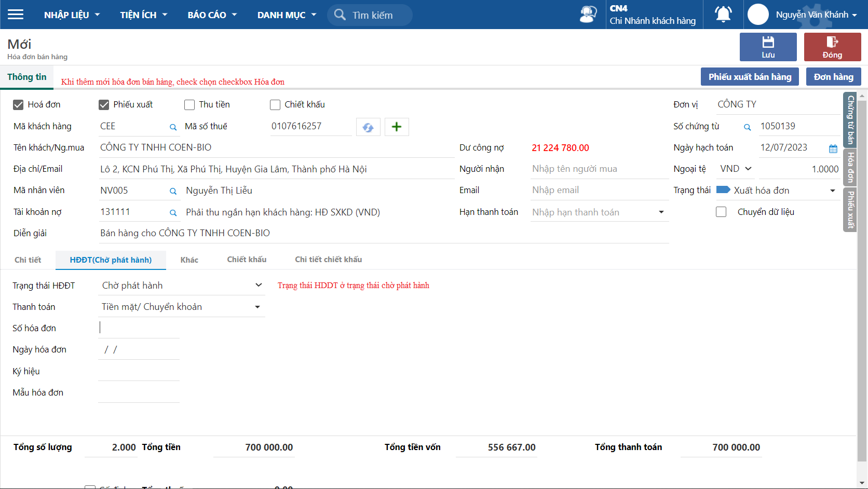Viewport: 868px width, 489px height.
Task: Open the hamburger navigation menu
Action: click(16, 15)
